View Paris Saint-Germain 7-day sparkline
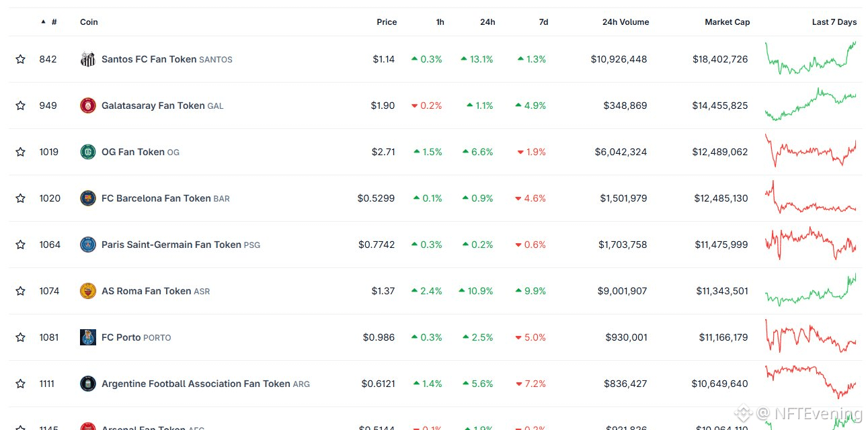This screenshot has width=868, height=430. tap(811, 243)
